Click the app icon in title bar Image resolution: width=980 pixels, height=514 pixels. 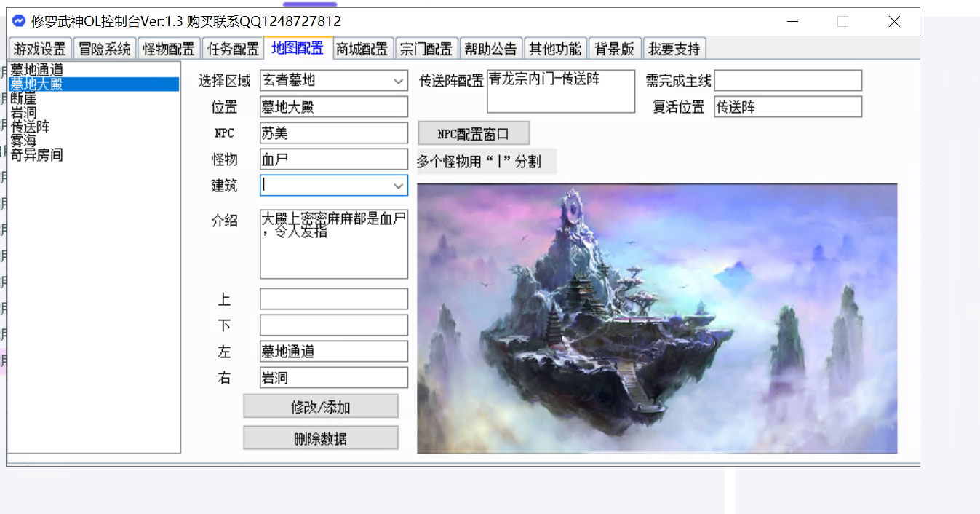(19, 22)
